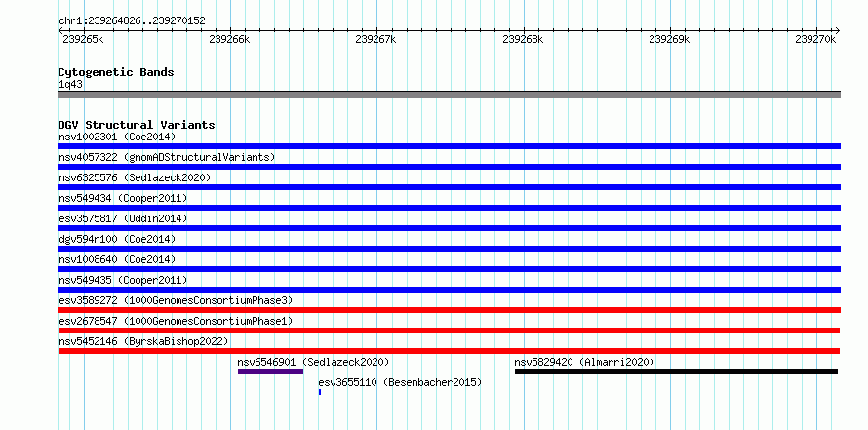The width and height of the screenshot is (868, 430).
Task: Click the 1q43 band label
Action: [71, 84]
